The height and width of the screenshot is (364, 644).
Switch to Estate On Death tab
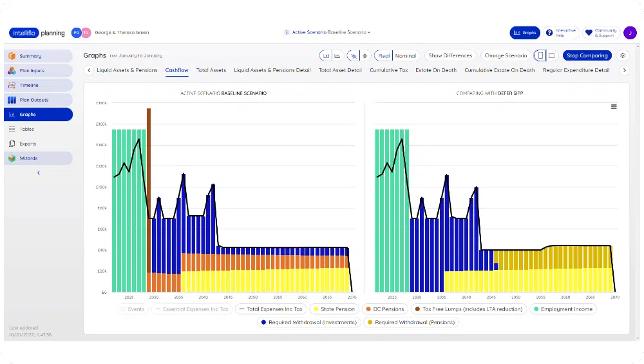436,70
